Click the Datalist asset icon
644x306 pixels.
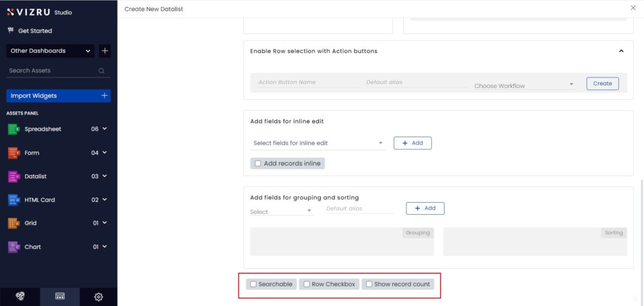[x=13, y=176]
